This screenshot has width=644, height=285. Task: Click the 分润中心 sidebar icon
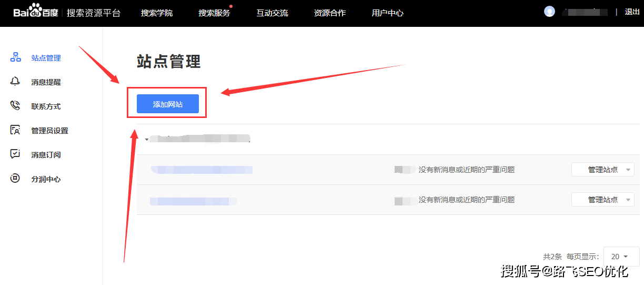pos(15,179)
